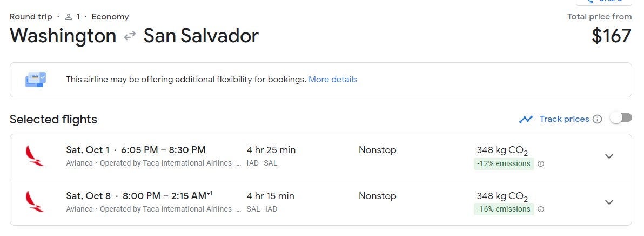Open the More details link
The height and width of the screenshot is (236, 644).
(333, 80)
